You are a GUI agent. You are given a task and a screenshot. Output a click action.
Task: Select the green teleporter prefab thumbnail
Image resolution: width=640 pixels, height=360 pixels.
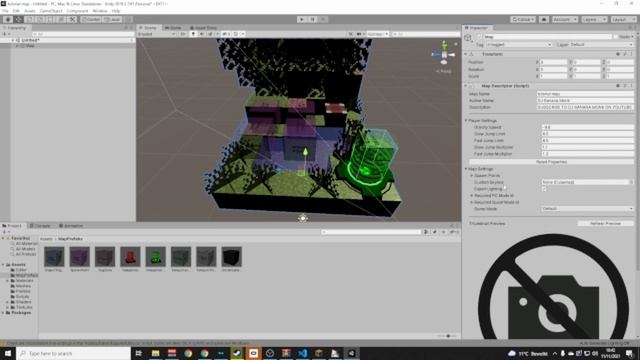pos(156,257)
